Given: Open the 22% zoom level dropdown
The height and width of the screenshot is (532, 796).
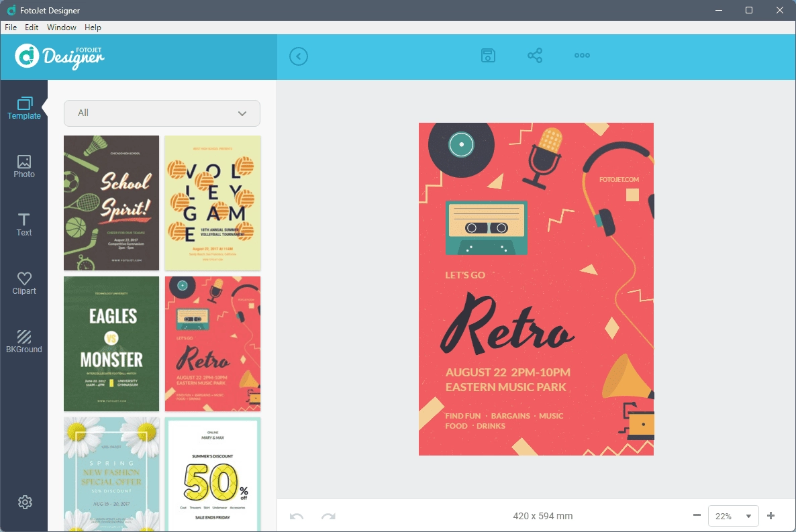Looking at the screenshot, I should [x=733, y=516].
